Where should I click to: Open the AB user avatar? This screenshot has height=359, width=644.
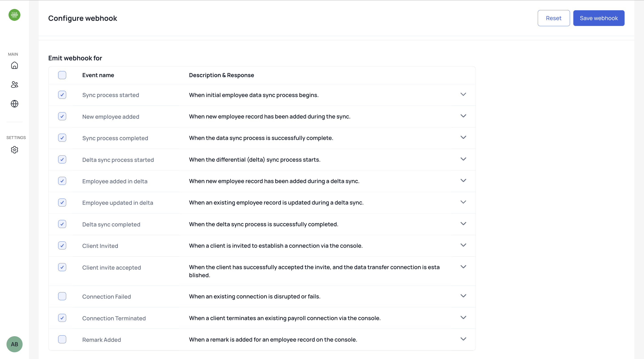pyautogui.click(x=15, y=344)
